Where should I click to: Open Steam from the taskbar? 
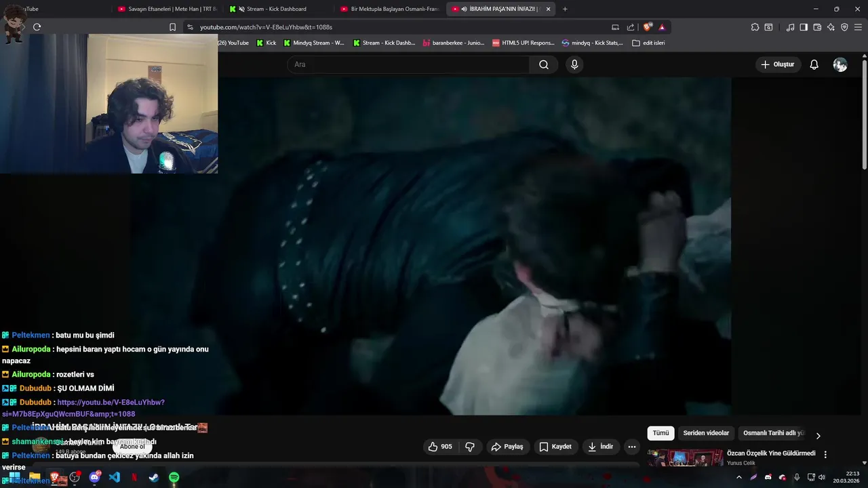tap(154, 477)
